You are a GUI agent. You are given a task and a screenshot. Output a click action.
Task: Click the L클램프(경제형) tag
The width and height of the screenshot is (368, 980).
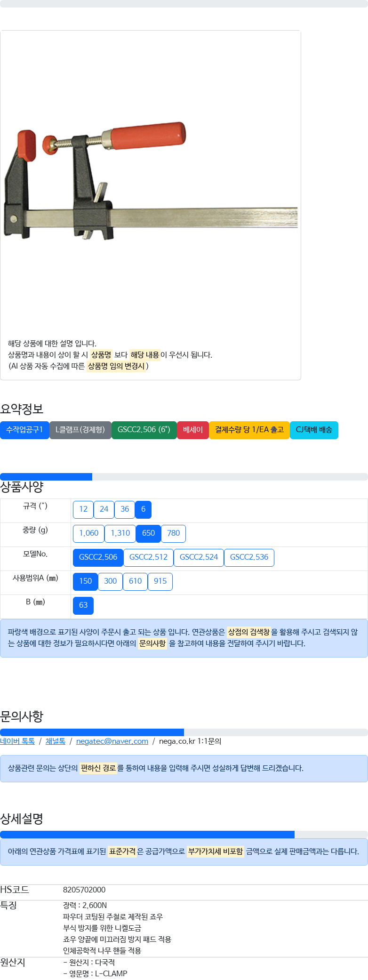point(80,430)
